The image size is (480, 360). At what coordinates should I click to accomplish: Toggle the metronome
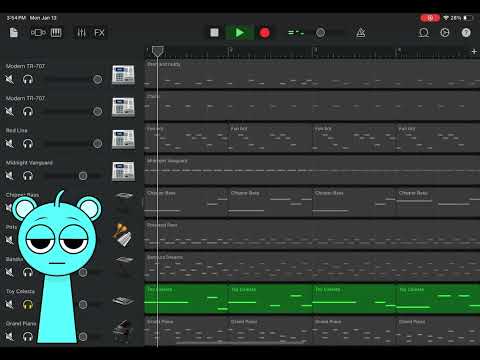click(x=361, y=33)
